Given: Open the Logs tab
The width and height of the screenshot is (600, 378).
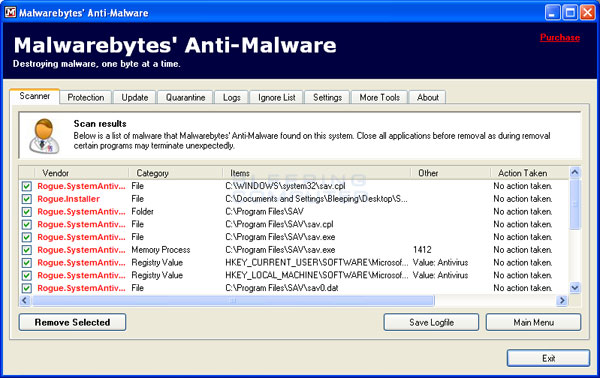Looking at the screenshot, I should (232, 98).
